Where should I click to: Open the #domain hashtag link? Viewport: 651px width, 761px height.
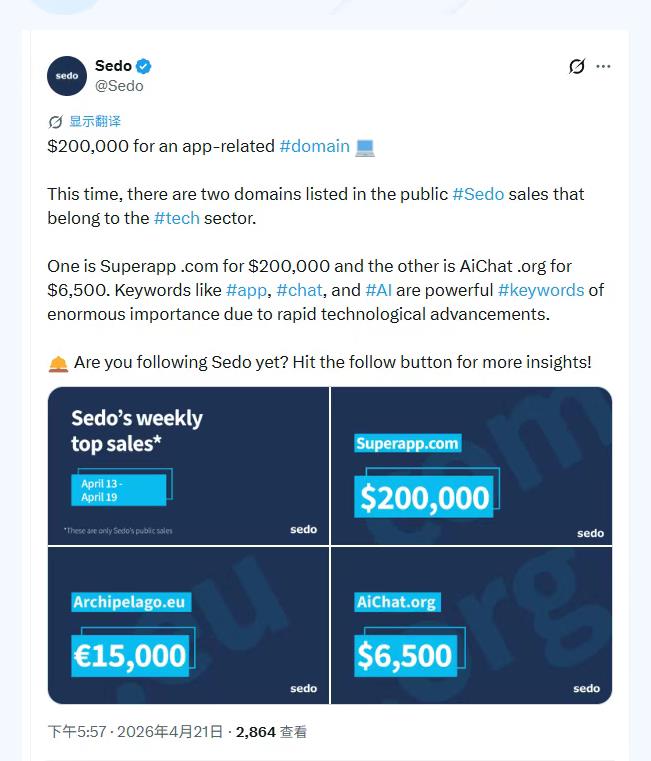314,146
